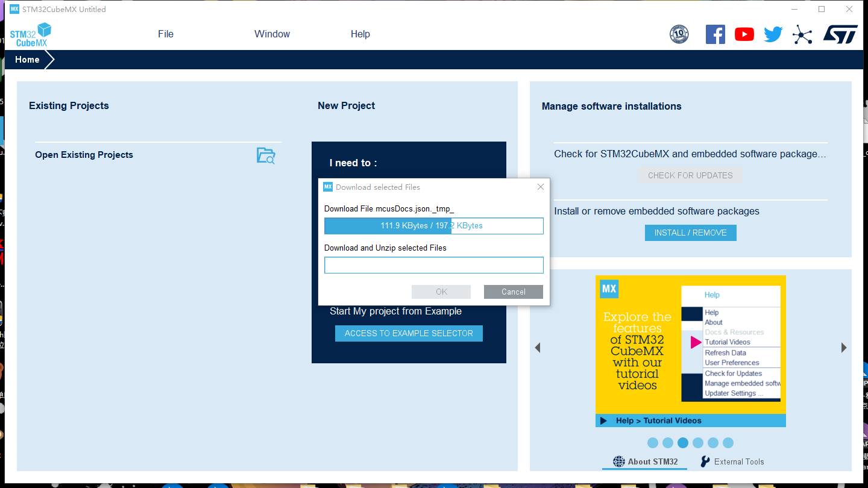The height and width of the screenshot is (488, 868).
Task: Show the next carousel slide with the right arrow
Action: tap(844, 348)
